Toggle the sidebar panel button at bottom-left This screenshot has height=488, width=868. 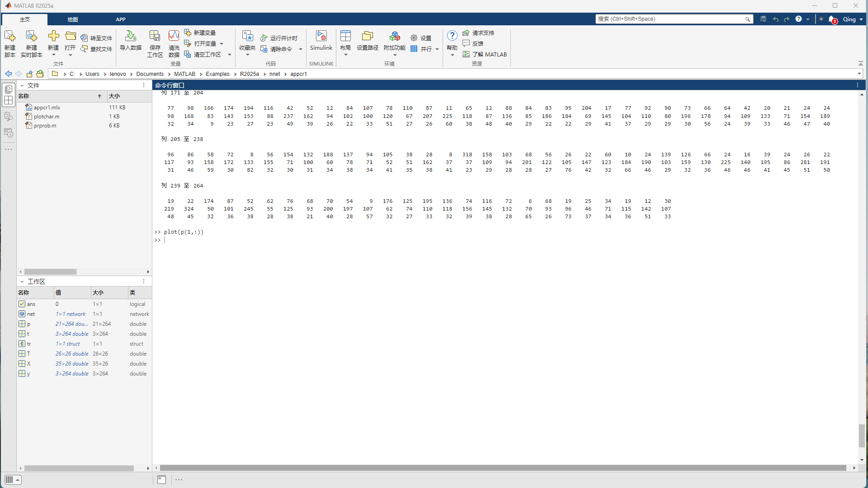(13, 480)
